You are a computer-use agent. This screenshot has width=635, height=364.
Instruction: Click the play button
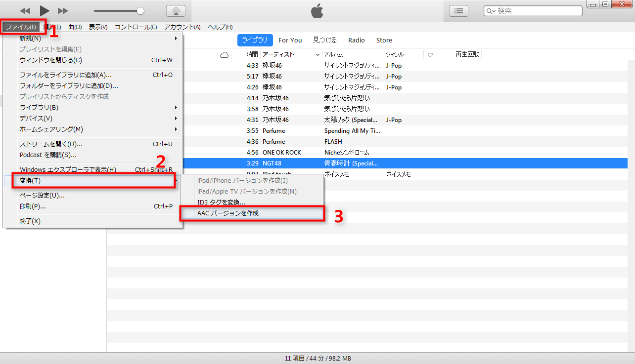(x=45, y=10)
